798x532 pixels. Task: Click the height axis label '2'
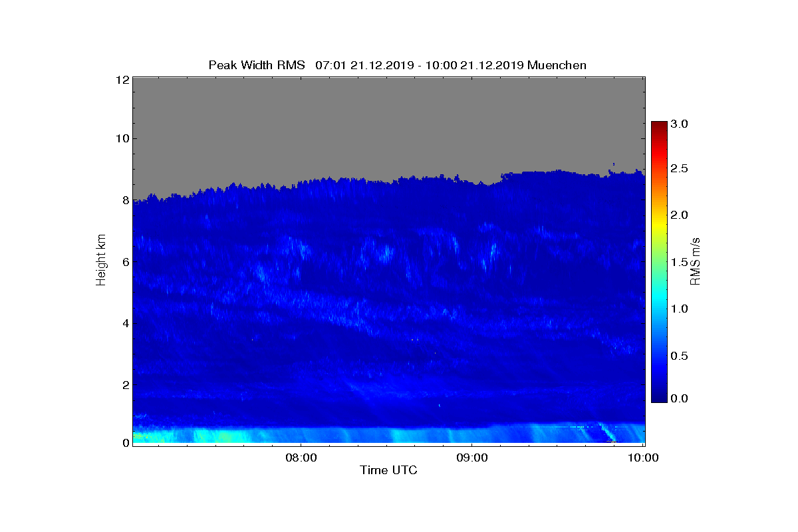point(125,384)
